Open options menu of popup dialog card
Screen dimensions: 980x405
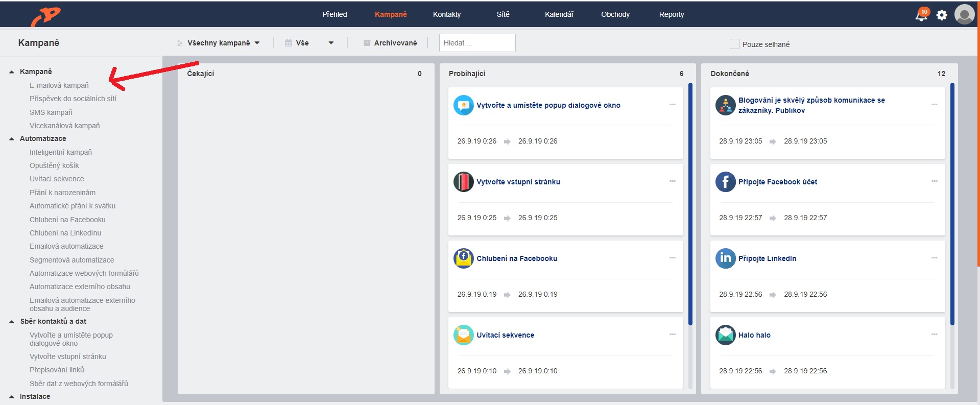click(x=673, y=105)
